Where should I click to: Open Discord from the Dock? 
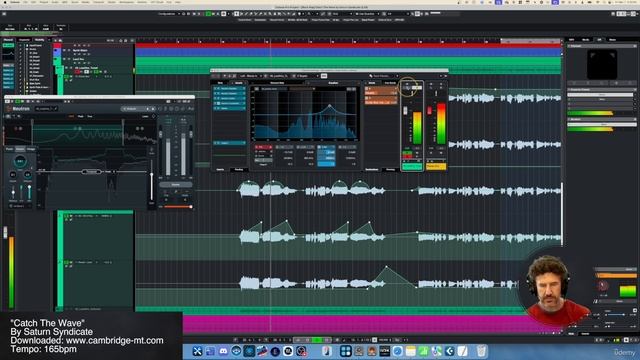click(x=223, y=351)
